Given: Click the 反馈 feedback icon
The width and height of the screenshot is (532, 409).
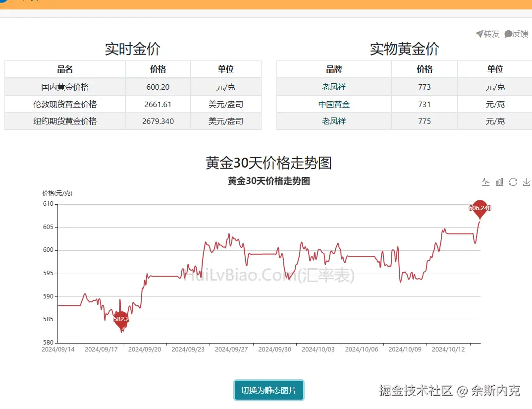Looking at the screenshot, I should pyautogui.click(x=515, y=34).
